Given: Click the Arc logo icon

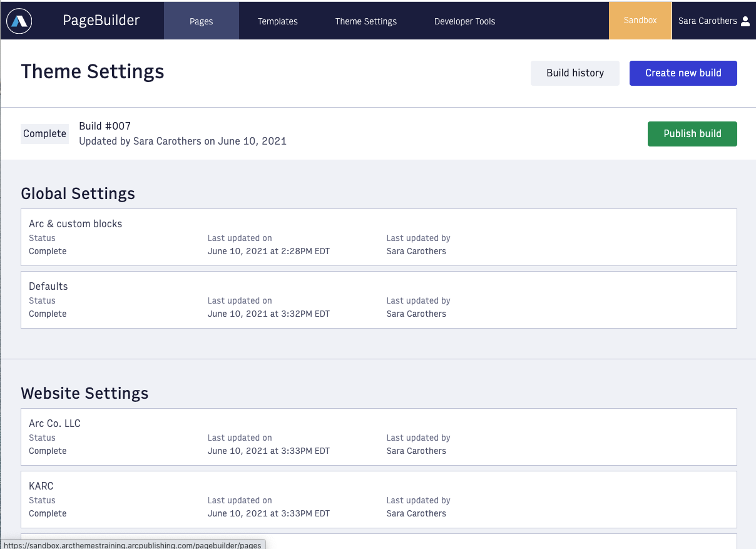Looking at the screenshot, I should point(19,21).
